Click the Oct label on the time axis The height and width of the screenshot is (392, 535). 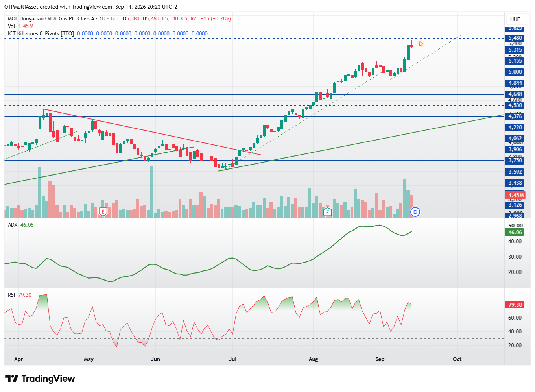457,359
